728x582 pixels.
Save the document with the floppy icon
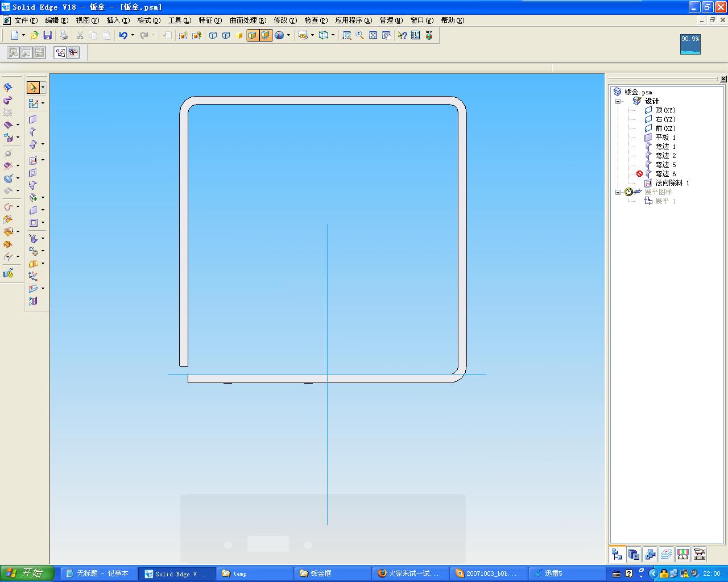48,35
